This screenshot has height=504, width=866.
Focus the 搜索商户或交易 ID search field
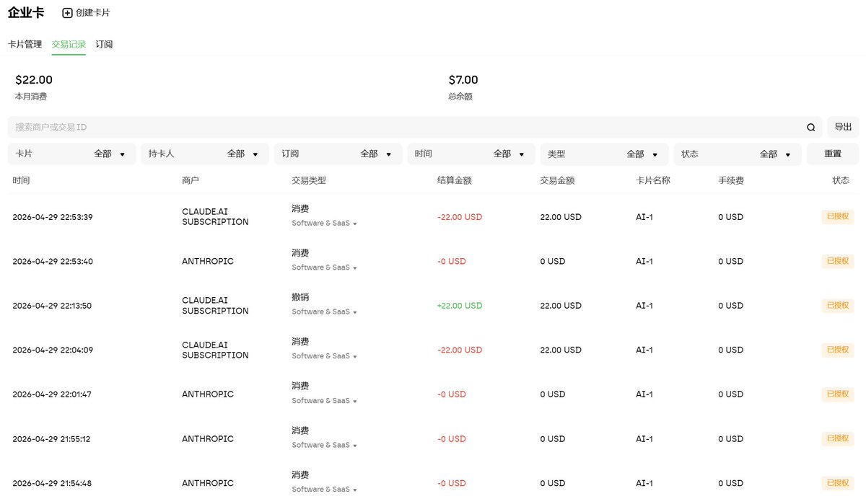pyautogui.click(x=414, y=127)
